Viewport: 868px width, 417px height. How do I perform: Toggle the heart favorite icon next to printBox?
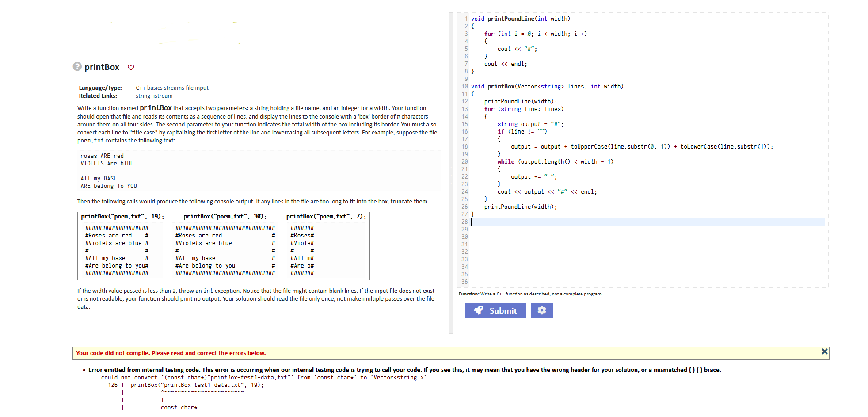(x=131, y=67)
